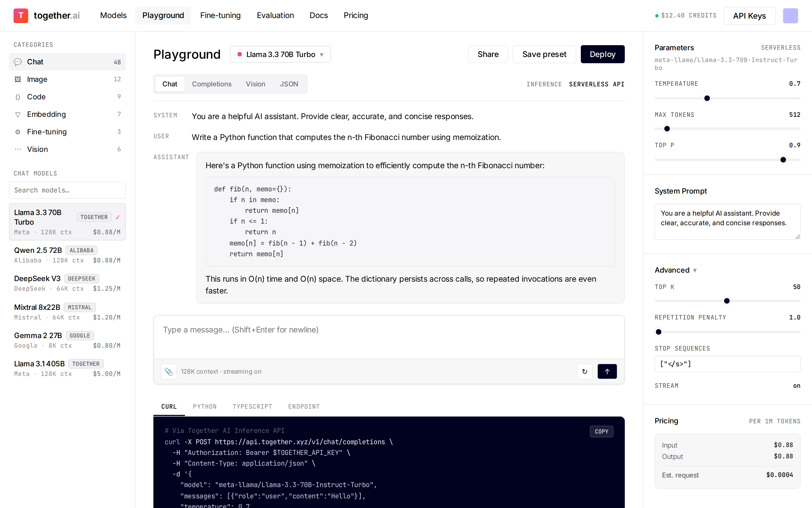Image resolution: width=812 pixels, height=508 pixels.
Task: Edit the System Prompt text area
Action: [x=727, y=222]
